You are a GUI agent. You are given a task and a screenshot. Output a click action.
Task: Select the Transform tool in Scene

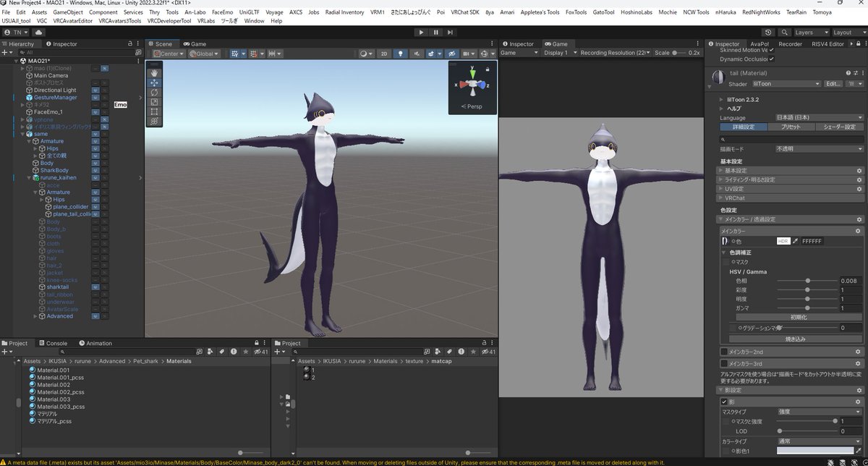[x=155, y=121]
